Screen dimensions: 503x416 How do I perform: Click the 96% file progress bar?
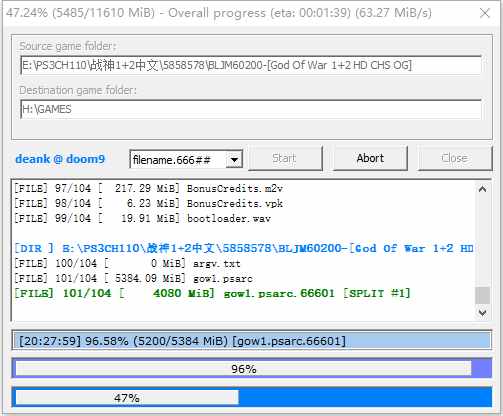point(252,368)
